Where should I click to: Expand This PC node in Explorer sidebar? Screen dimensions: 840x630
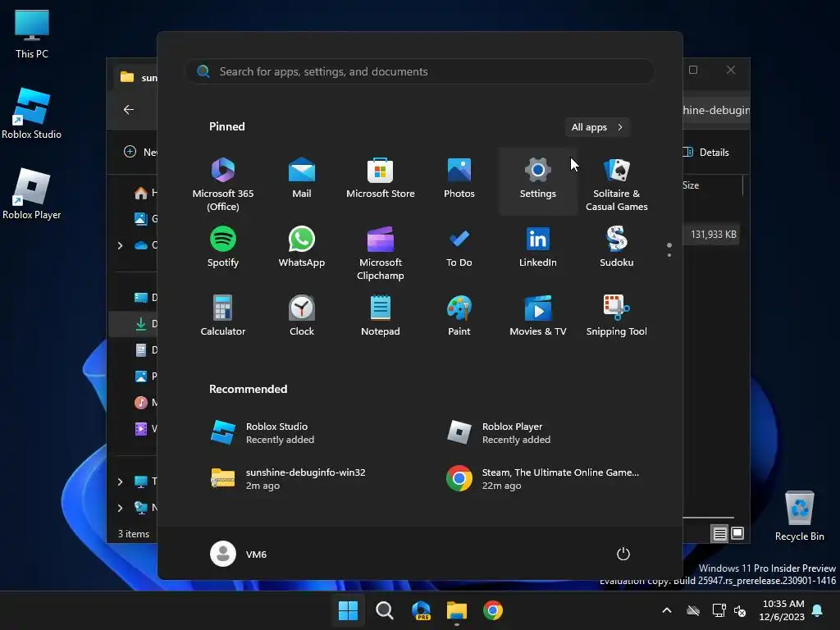(120, 482)
